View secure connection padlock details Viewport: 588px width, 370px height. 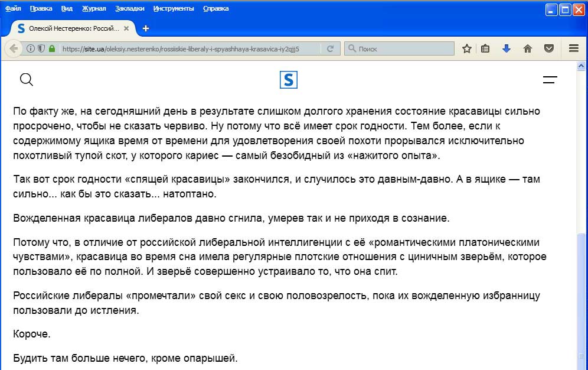pyautogui.click(x=52, y=49)
